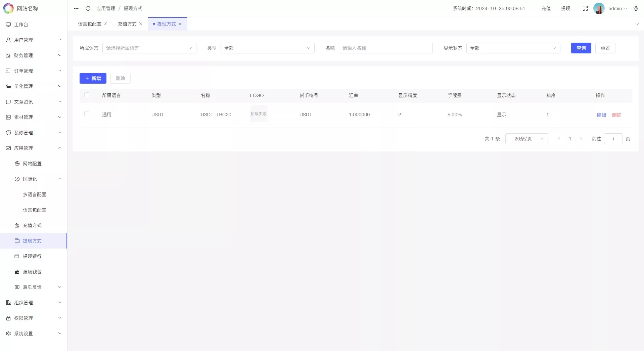Click the 国际化 globe icon in sidebar
This screenshot has height=351, width=644.
tap(17, 179)
